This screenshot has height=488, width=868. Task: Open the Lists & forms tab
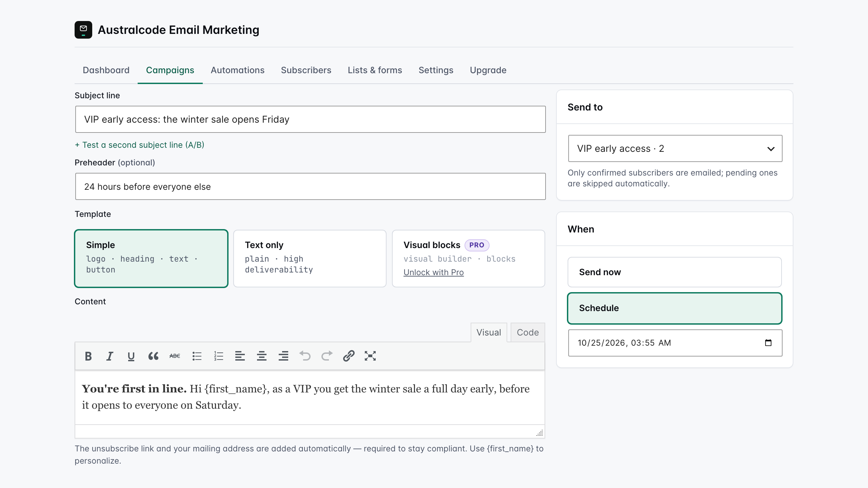(375, 70)
